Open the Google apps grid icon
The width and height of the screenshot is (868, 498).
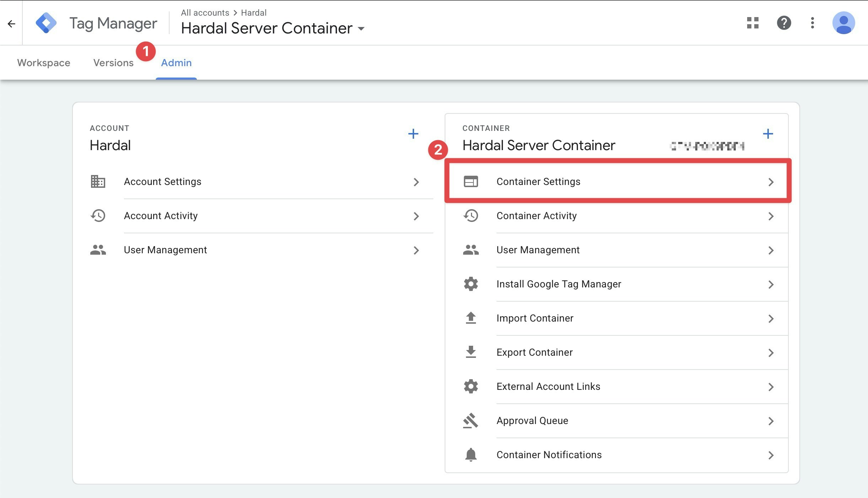pyautogui.click(x=752, y=23)
